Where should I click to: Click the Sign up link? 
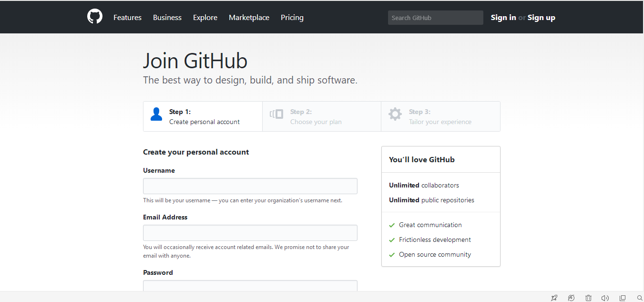click(x=541, y=18)
